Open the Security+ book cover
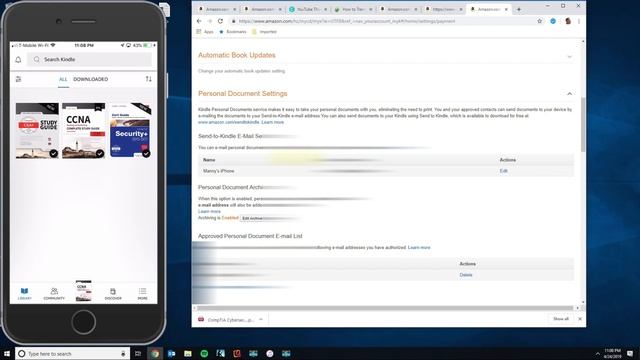This screenshot has height=360, width=640. click(130, 130)
